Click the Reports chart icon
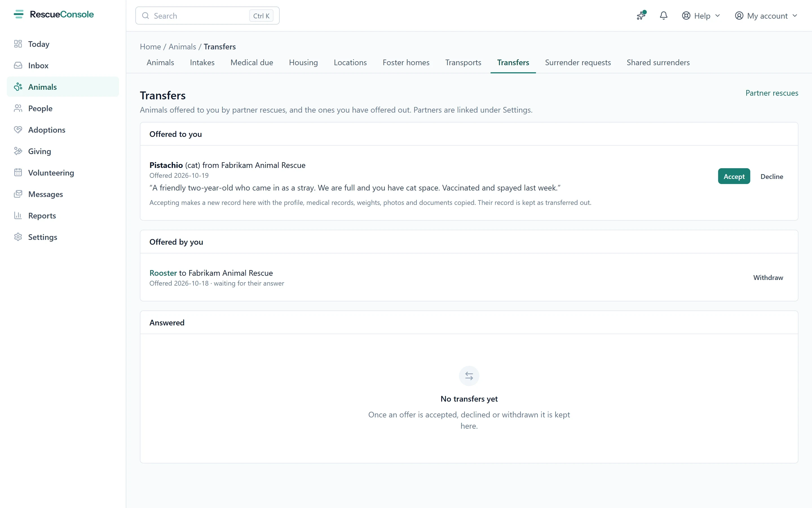The height and width of the screenshot is (508, 812). (x=18, y=215)
